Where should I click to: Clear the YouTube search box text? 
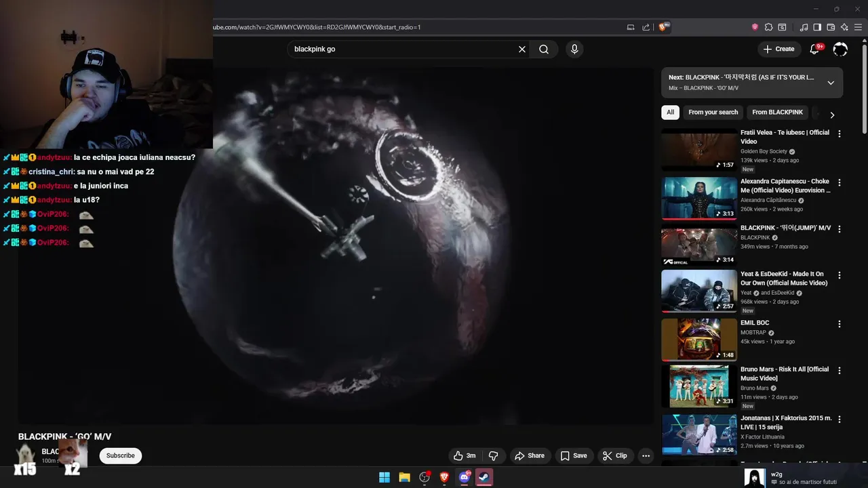click(522, 49)
